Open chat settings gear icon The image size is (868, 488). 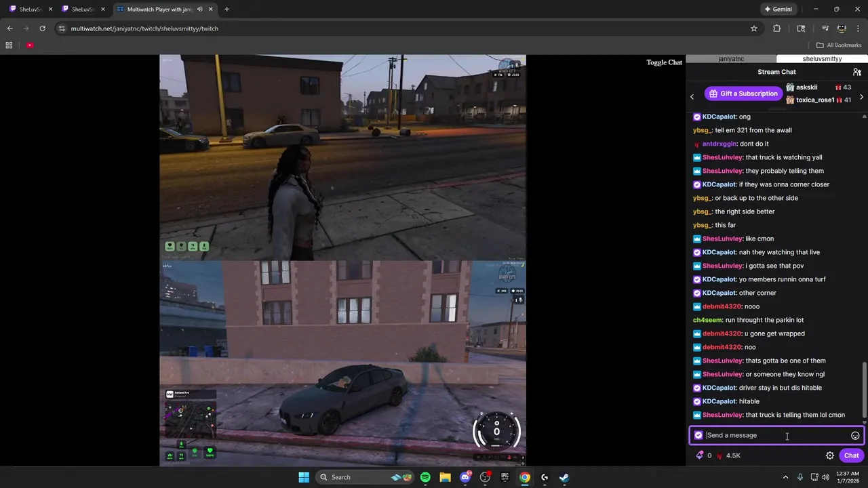click(830, 455)
